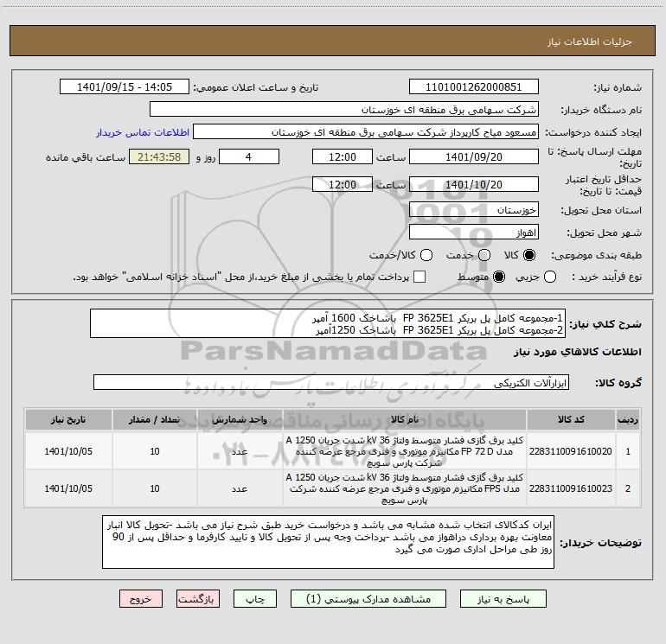Screen dimensions: 666x644
Task: Click the price validity date 1401/10/20
Action: click(x=474, y=184)
